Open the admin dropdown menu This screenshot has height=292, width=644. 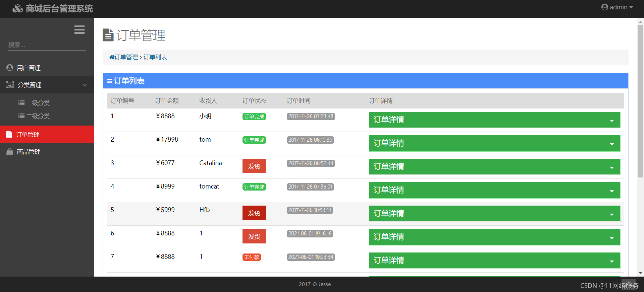tap(617, 7)
